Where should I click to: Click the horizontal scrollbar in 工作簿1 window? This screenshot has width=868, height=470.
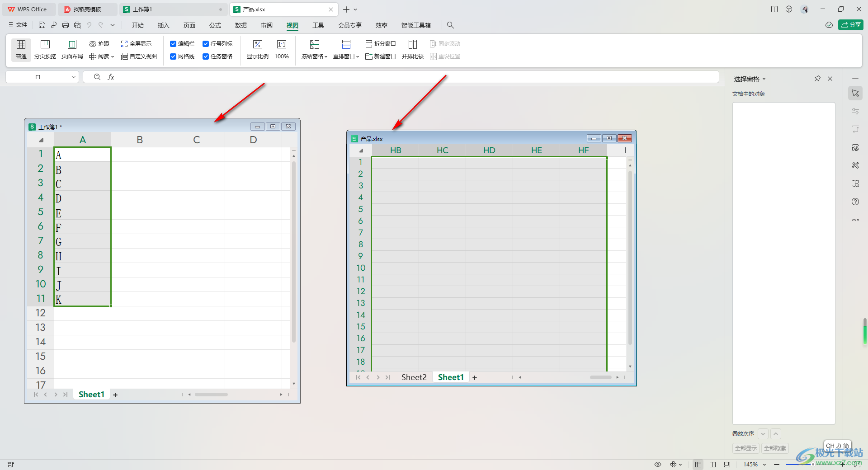[212, 395]
